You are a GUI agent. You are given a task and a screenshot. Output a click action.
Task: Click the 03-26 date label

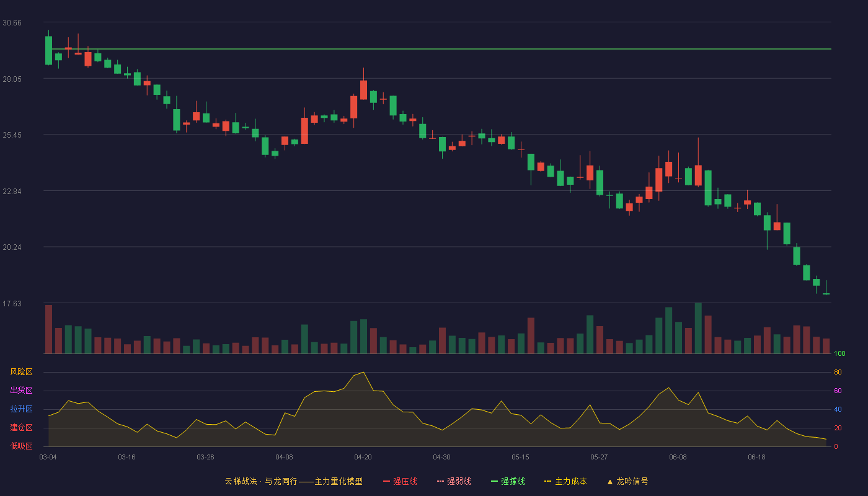[205, 457]
